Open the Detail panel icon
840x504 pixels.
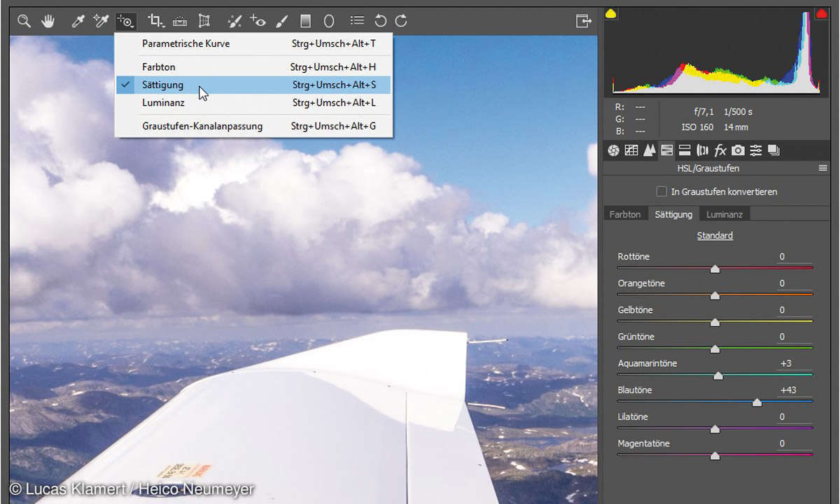(x=650, y=150)
